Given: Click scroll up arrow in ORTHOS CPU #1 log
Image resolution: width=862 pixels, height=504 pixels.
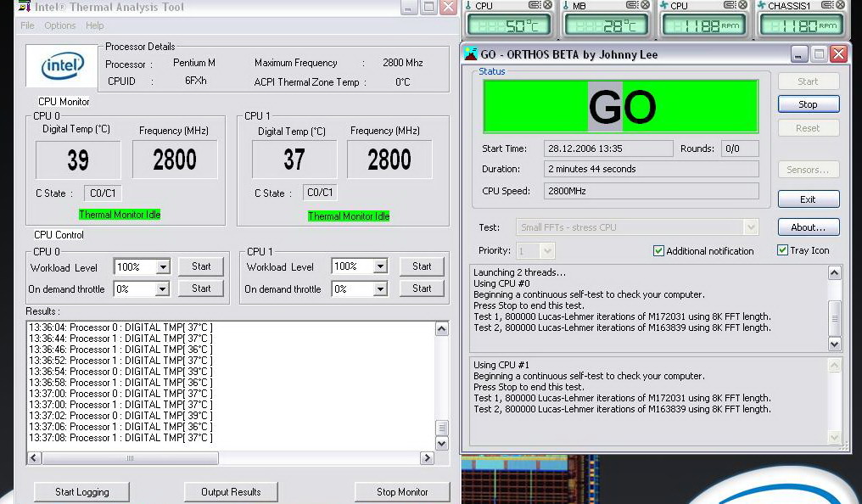Looking at the screenshot, I should [x=835, y=366].
